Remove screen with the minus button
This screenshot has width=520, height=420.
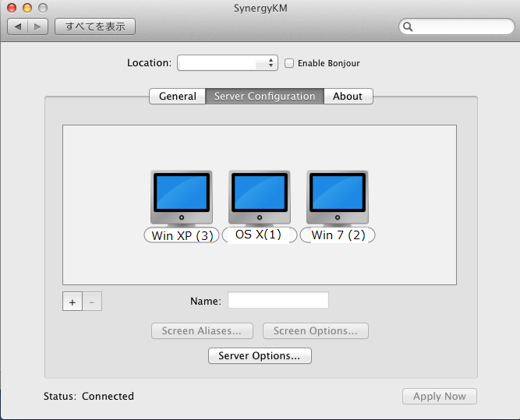[92, 302]
